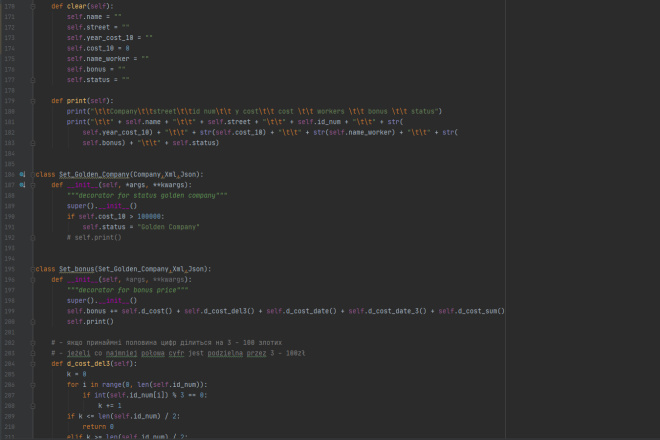Click self.year_cost_10 assignment in clear method
This screenshot has height=440, width=660.
tap(109, 38)
